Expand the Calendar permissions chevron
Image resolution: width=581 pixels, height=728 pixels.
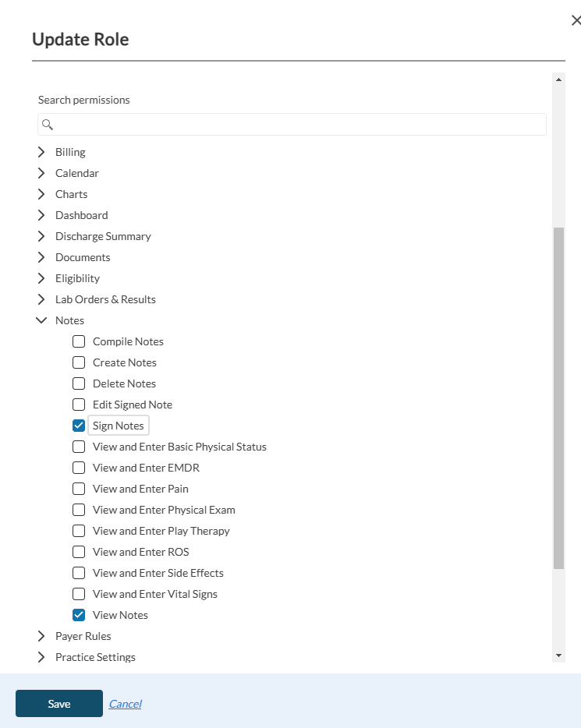[x=42, y=173]
